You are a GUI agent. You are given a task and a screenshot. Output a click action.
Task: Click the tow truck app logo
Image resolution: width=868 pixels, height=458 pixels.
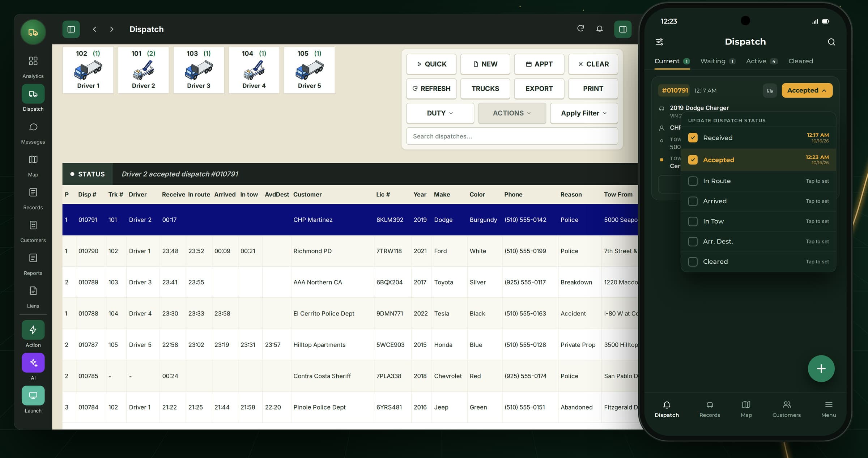[x=33, y=32]
